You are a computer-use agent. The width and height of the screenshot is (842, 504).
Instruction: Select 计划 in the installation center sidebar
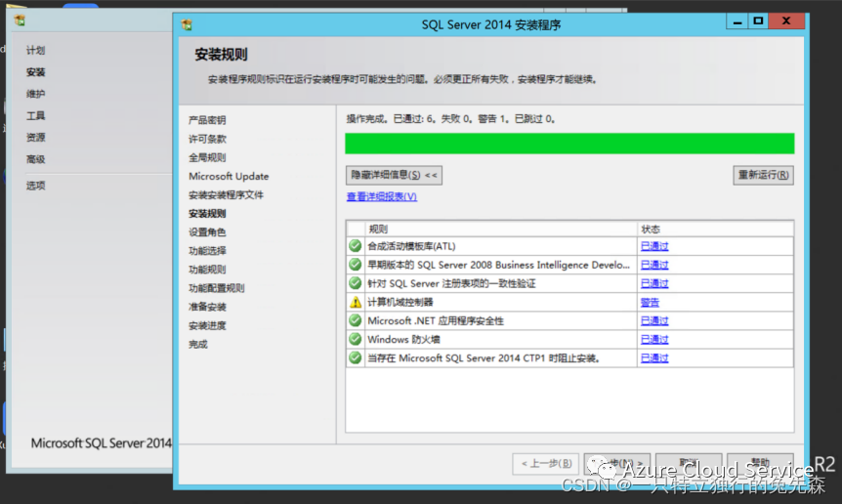(x=35, y=50)
